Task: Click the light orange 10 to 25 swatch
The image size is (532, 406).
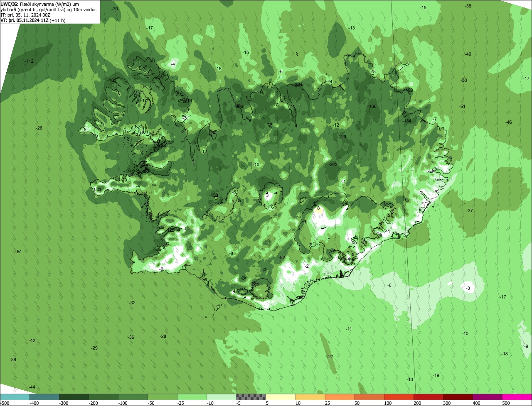Action: [x=310, y=397]
